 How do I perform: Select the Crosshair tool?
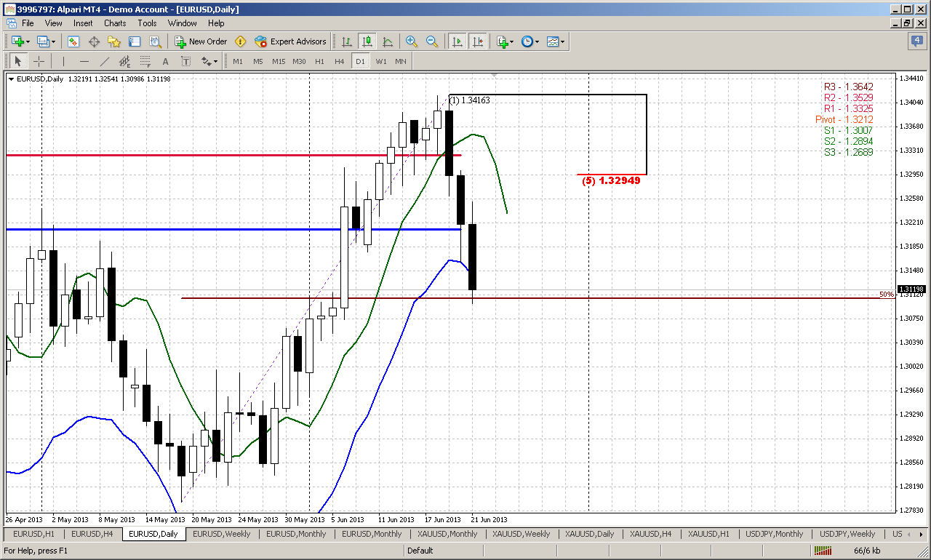[39, 61]
